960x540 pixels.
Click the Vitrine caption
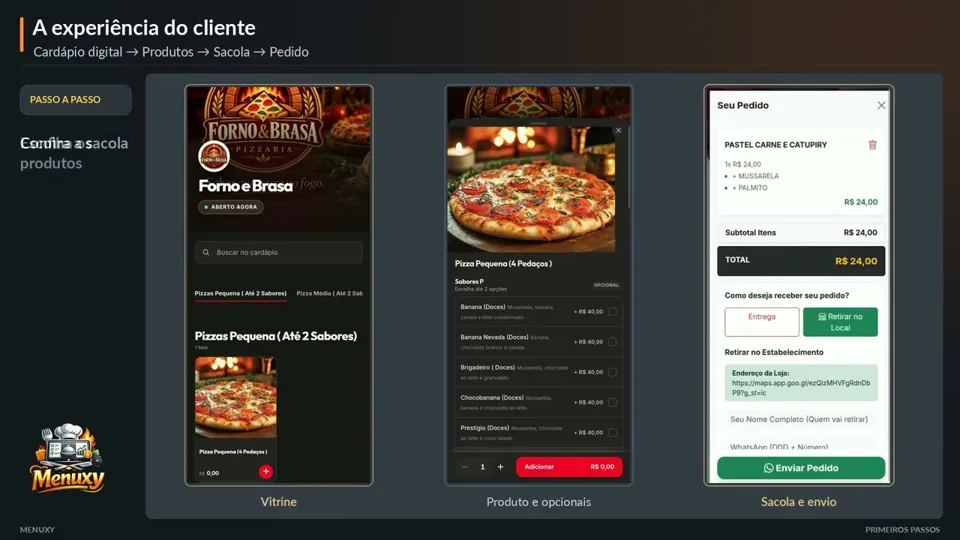(x=279, y=501)
